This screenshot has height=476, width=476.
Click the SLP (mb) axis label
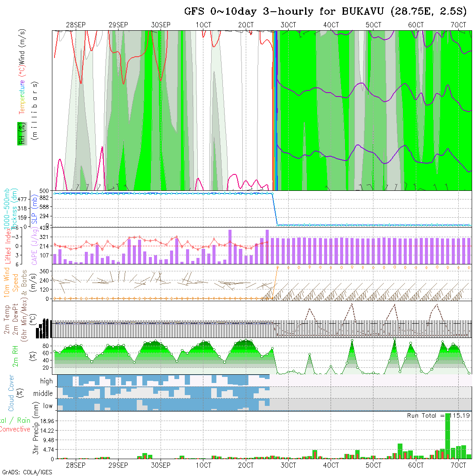coord(34,209)
